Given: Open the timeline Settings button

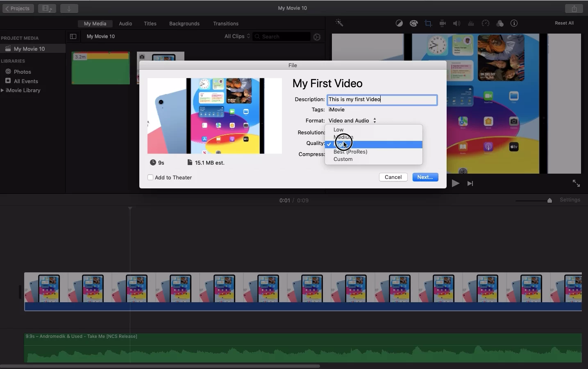Looking at the screenshot, I should pyautogui.click(x=570, y=199).
